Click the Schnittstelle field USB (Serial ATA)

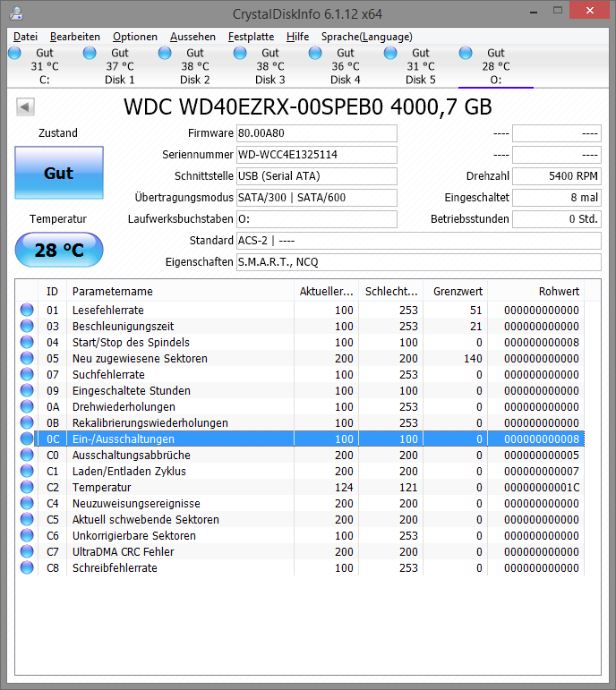[317, 176]
